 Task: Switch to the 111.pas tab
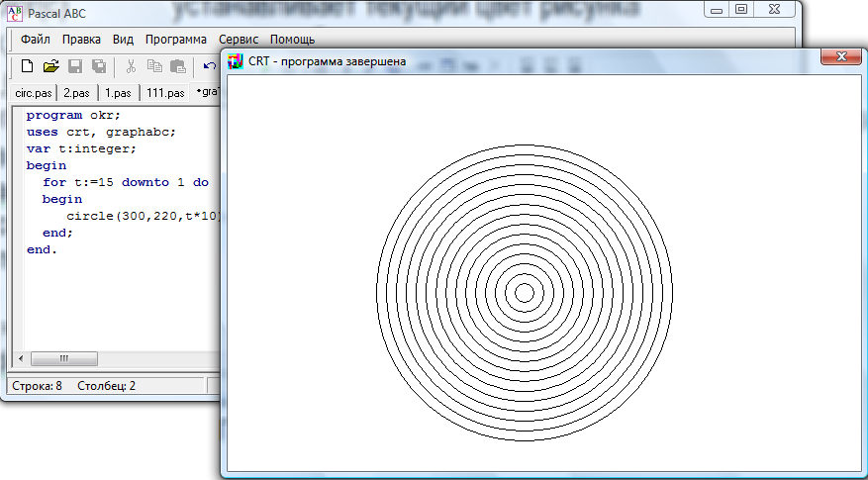click(165, 93)
